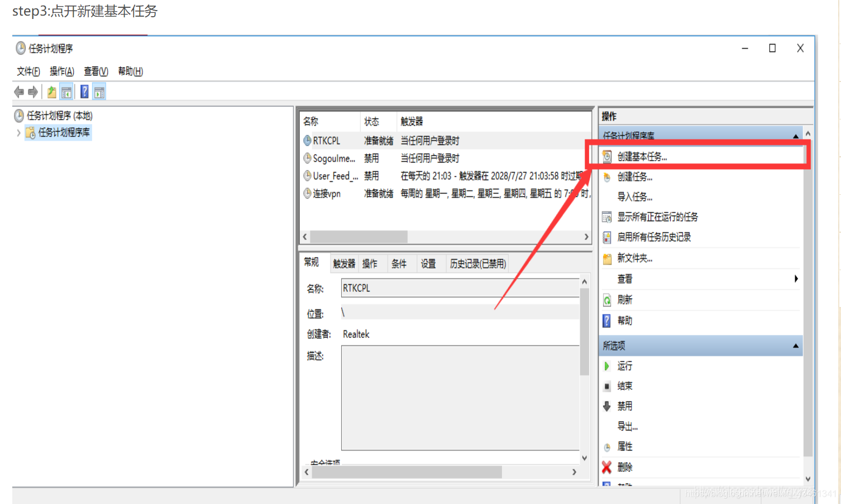Click the 帮助 icon under 任务计划程序库

click(x=607, y=321)
